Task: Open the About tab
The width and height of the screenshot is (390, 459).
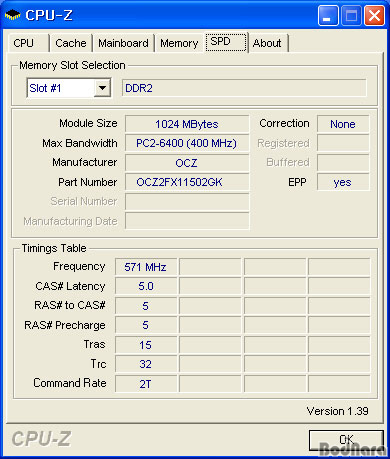Action: pos(268,43)
